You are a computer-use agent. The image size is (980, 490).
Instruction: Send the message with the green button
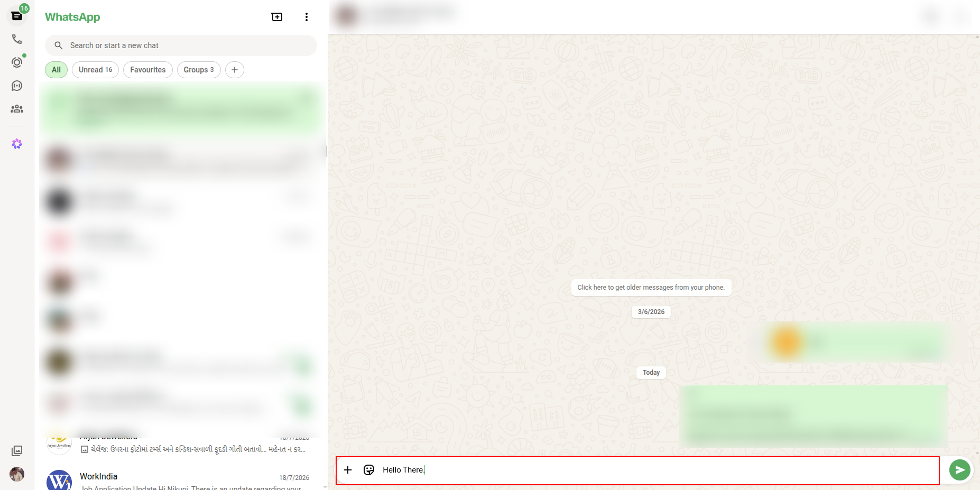click(x=960, y=470)
